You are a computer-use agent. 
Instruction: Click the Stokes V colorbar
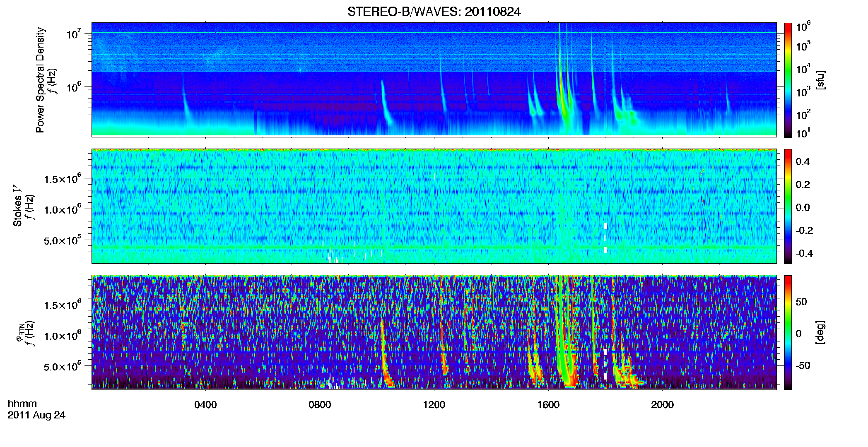[x=788, y=207]
